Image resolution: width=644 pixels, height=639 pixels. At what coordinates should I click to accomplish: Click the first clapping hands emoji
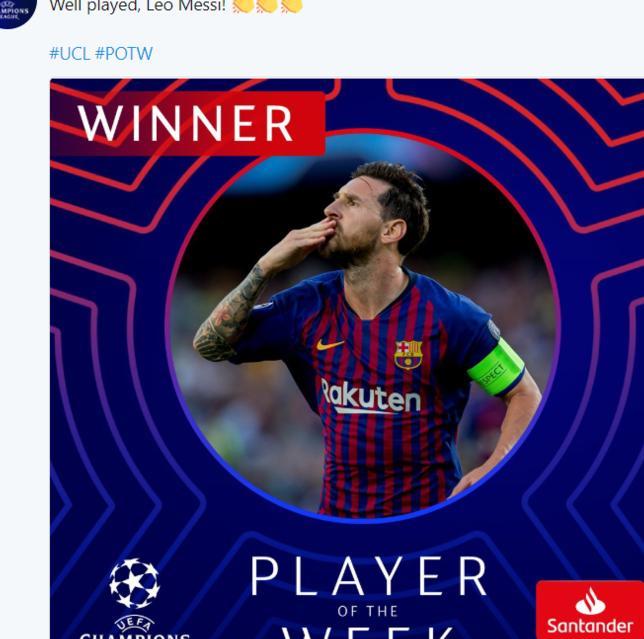coord(244,5)
